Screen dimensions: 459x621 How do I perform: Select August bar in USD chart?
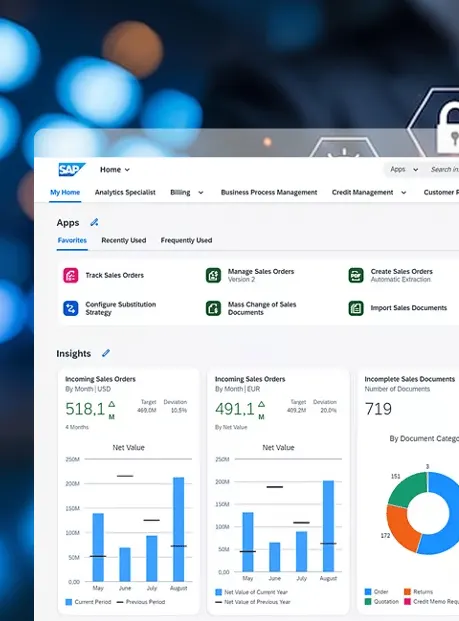coord(179,530)
